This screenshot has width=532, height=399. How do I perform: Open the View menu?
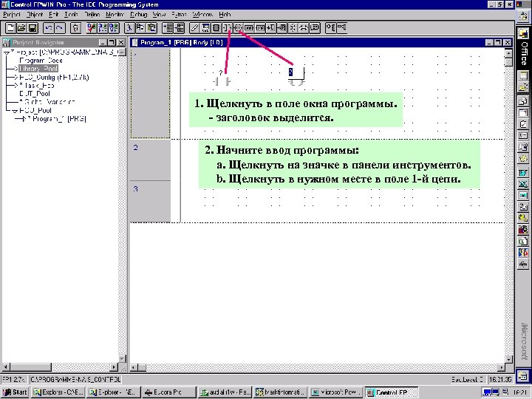[159, 15]
